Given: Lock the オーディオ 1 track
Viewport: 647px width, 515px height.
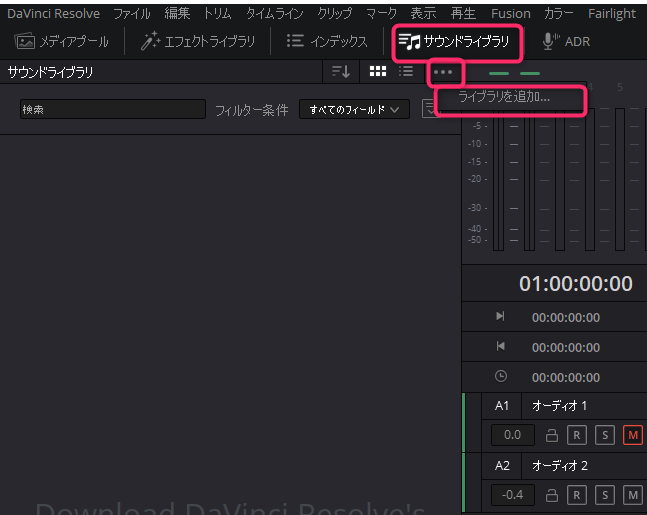Looking at the screenshot, I should click(x=552, y=435).
